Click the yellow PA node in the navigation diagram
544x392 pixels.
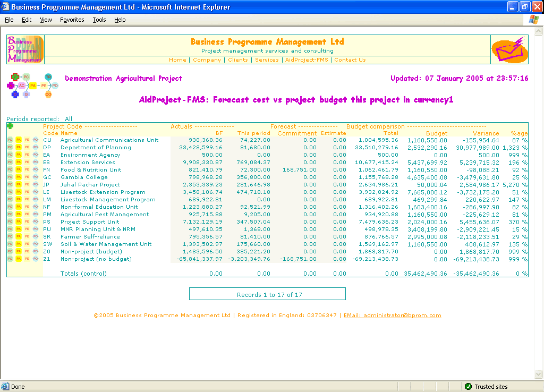click(33, 86)
